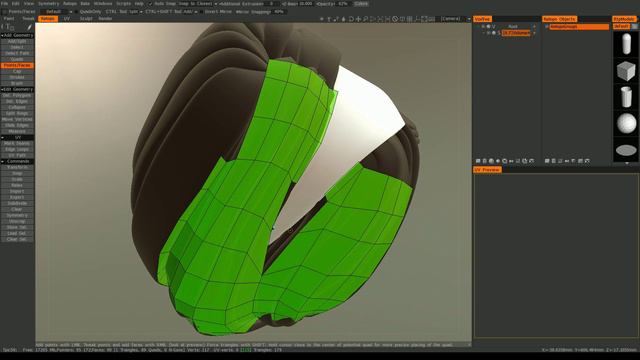Image resolution: width=640 pixels, height=360 pixels.
Task: Open the Snap to Closest dropdown
Action: (198, 4)
